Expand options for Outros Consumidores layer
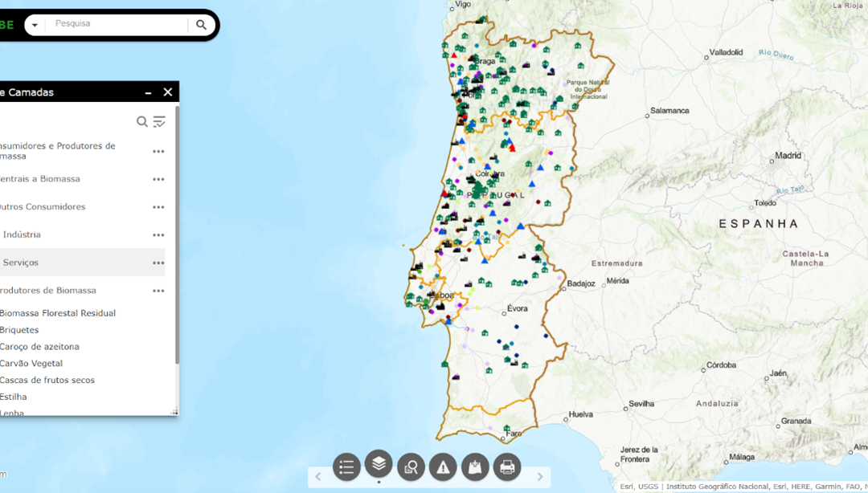Image resolution: width=868 pixels, height=493 pixels. [158, 206]
